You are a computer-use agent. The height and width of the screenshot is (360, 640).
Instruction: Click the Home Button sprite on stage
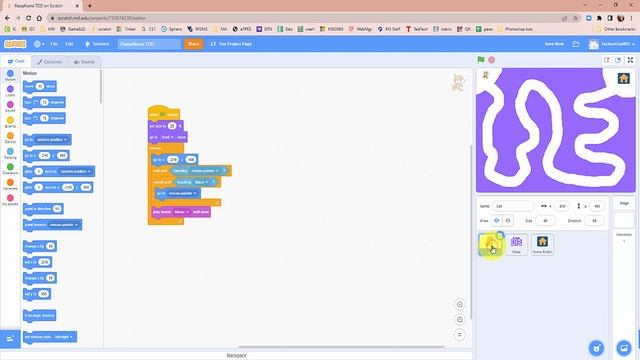[x=623, y=78]
